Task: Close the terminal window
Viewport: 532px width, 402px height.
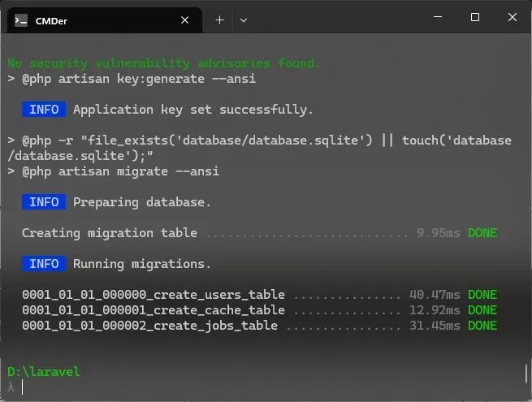Action: tap(513, 17)
